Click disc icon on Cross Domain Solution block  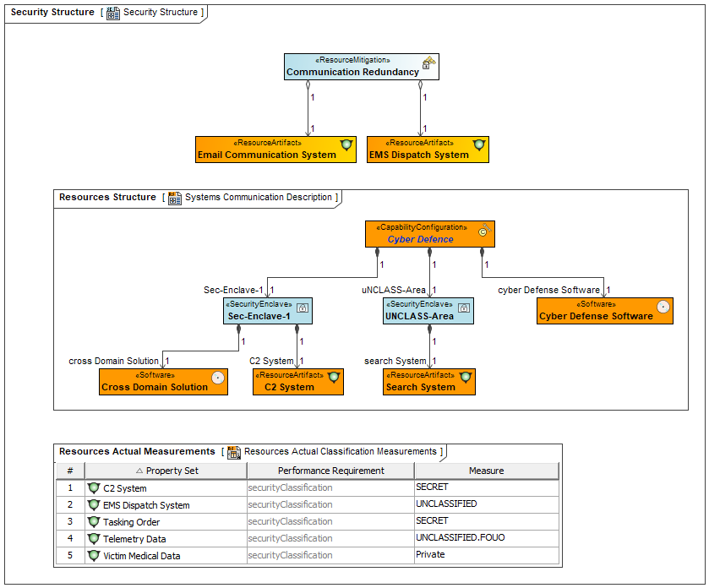tap(218, 378)
